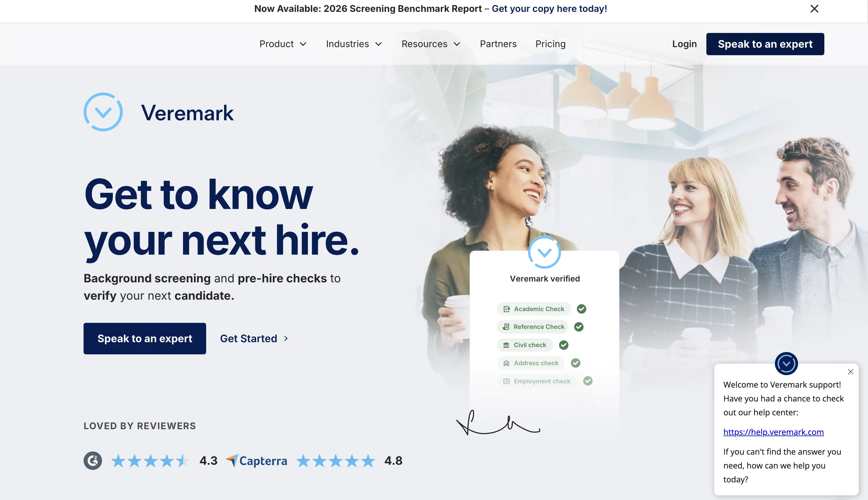Image resolution: width=868 pixels, height=500 pixels.
Task: Click the Veremark verified heading
Action: 545,279
